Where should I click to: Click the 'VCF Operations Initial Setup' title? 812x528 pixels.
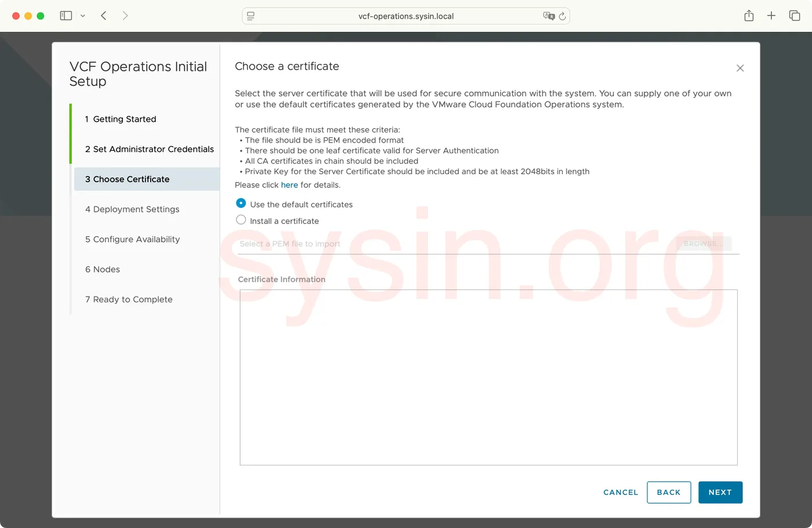[x=138, y=74]
